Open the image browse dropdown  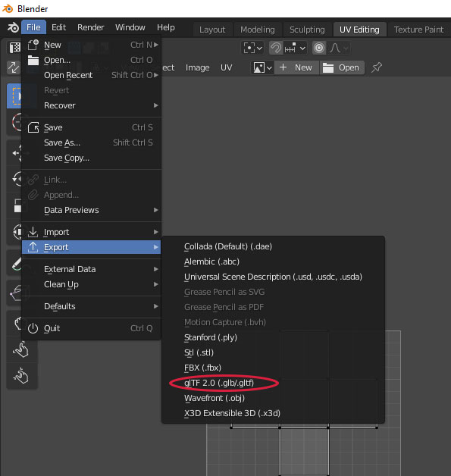[262, 67]
